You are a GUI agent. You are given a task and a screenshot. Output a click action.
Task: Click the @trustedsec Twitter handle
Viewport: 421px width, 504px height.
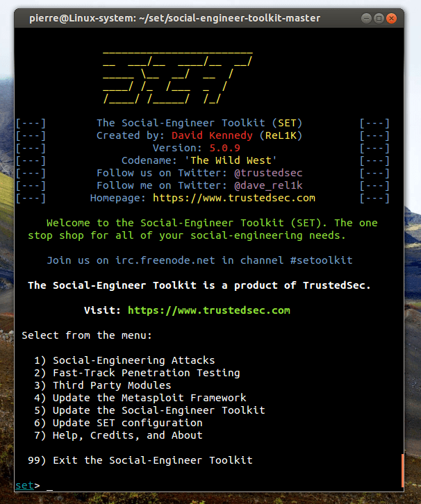click(x=268, y=173)
